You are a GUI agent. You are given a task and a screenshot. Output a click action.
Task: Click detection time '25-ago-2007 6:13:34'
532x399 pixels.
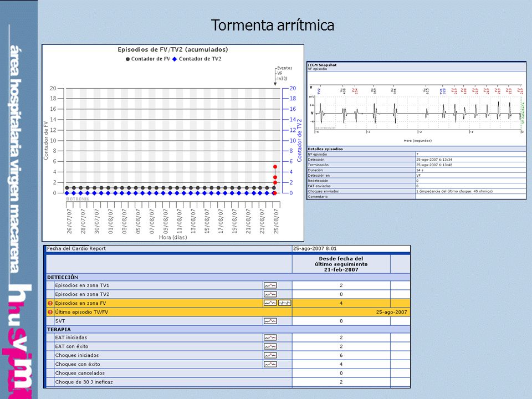point(434,160)
